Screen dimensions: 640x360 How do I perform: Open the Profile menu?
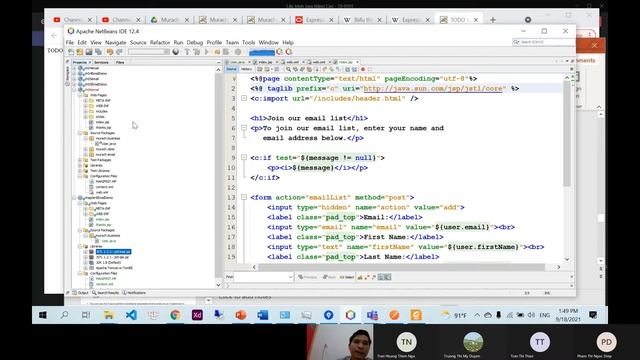[214, 42]
